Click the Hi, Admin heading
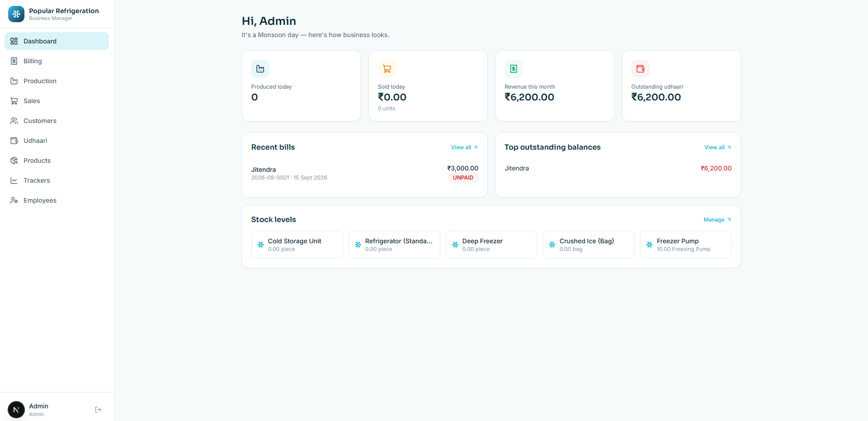This screenshot has width=868, height=421. [269, 21]
